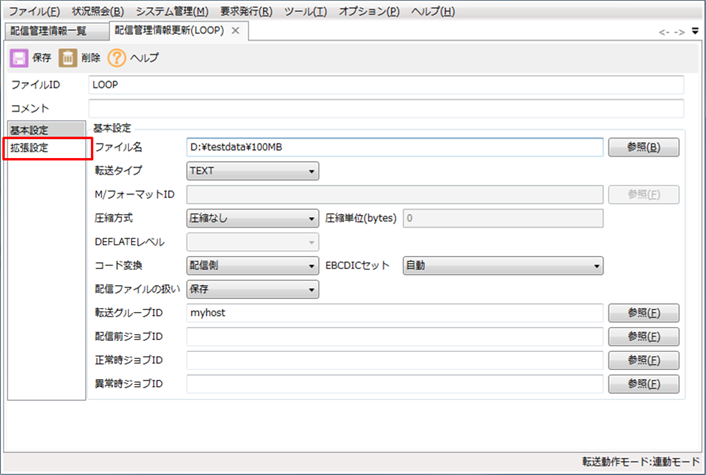Click into the コメント text field

385,107
